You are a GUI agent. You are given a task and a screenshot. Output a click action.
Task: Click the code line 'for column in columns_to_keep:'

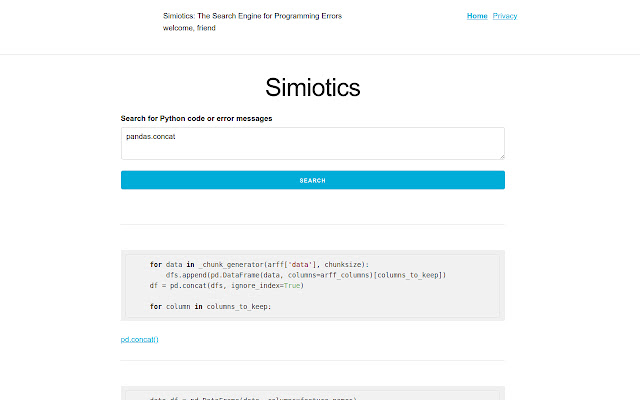tap(210, 306)
